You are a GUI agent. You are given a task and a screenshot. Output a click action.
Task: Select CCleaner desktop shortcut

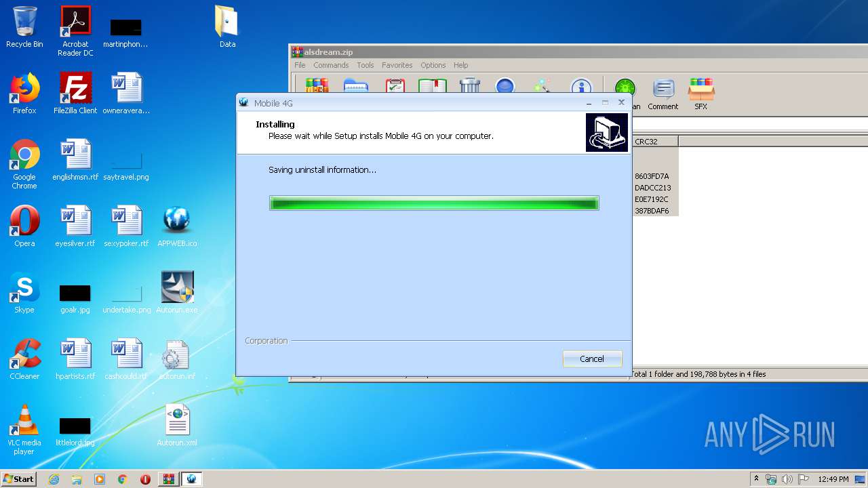24,359
